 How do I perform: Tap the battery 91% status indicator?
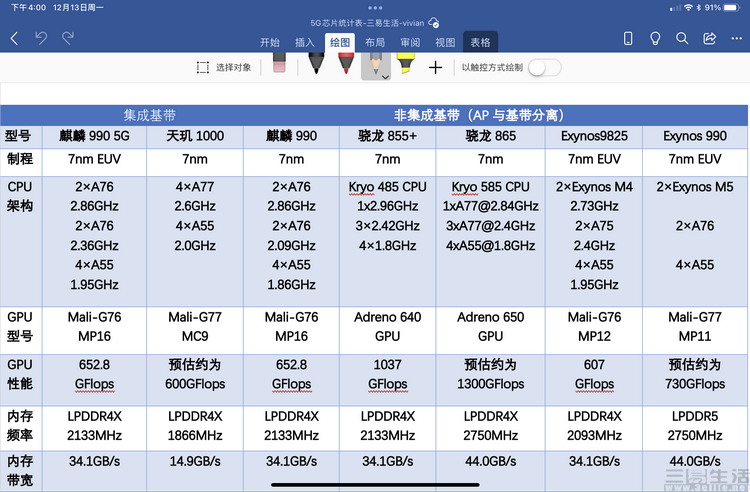click(x=722, y=8)
